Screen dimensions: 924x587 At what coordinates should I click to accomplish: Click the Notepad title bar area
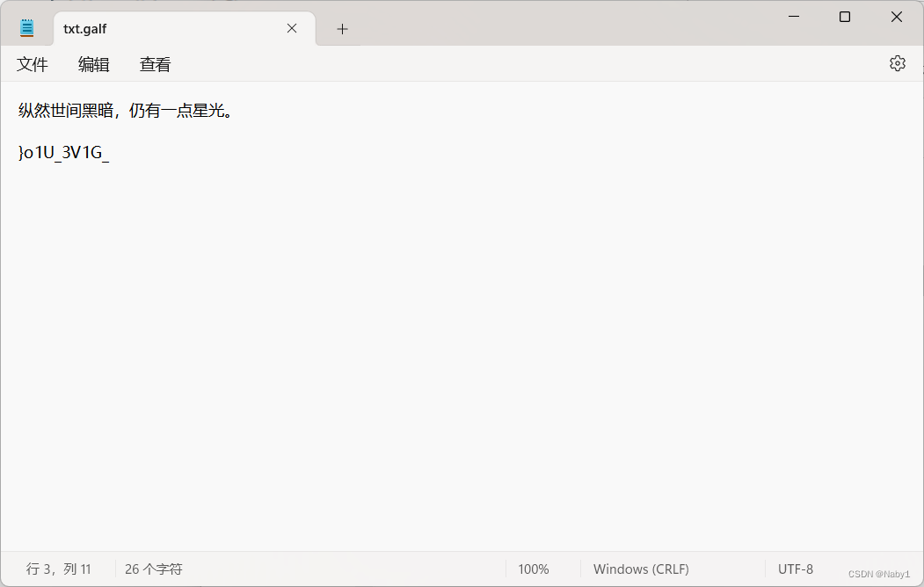coord(527,18)
